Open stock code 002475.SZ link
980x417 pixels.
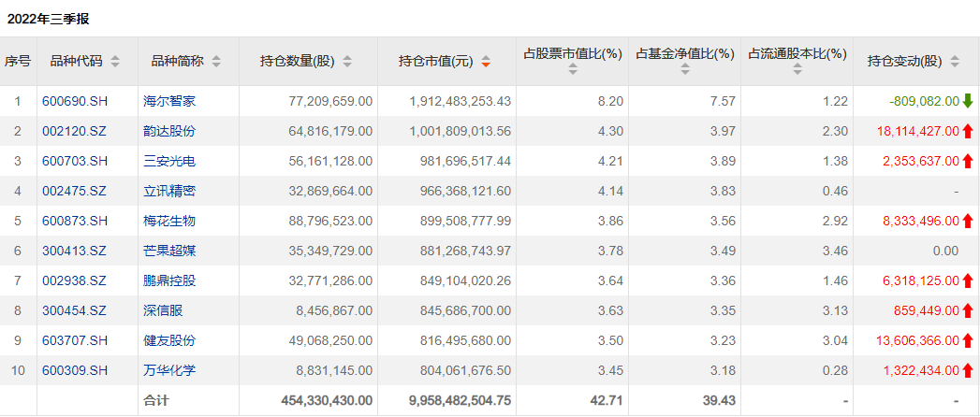74,191
